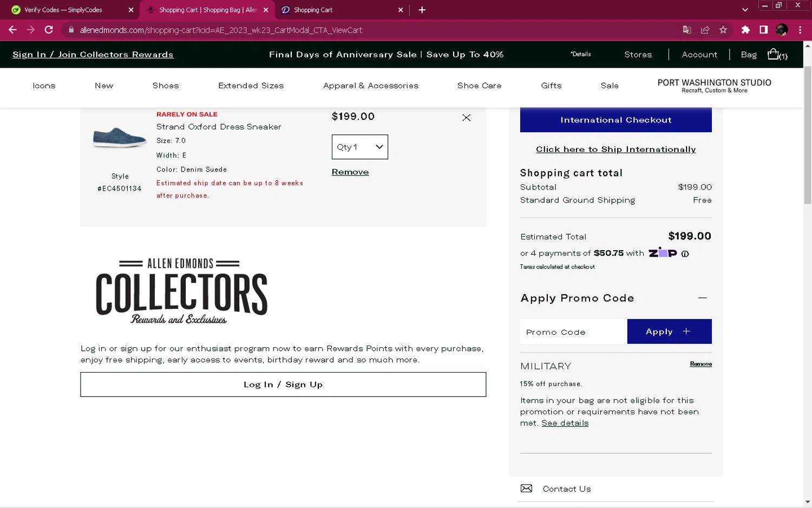Click the International Checkout button
The height and width of the screenshot is (508, 812).
616,120
